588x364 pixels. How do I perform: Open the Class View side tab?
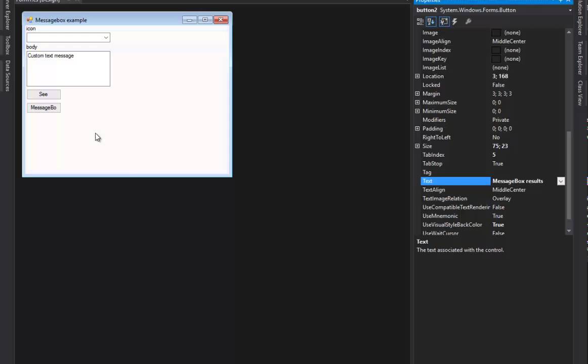pos(580,93)
